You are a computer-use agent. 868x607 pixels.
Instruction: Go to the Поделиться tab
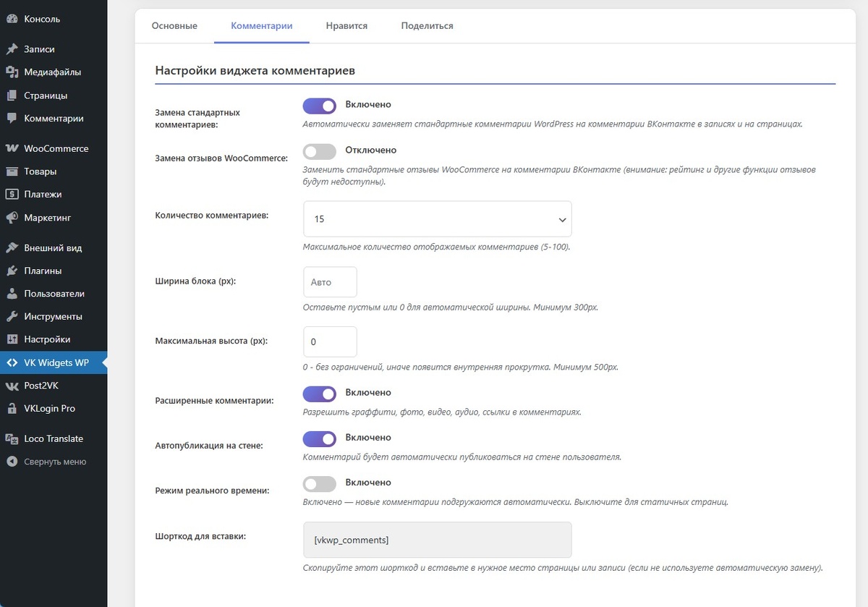427,25
